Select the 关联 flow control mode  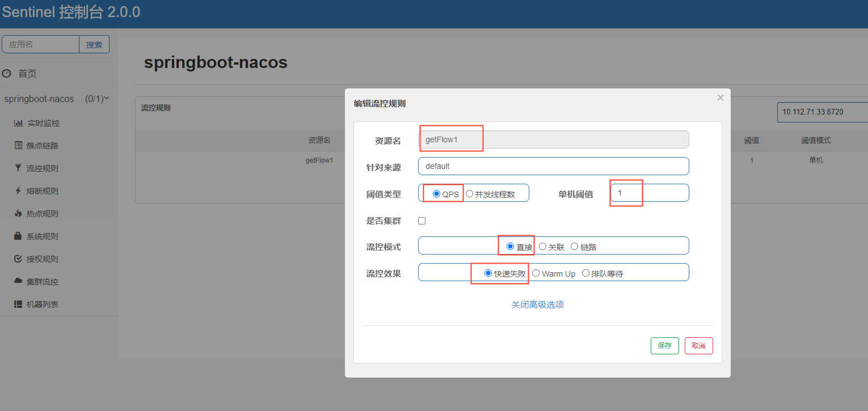542,246
